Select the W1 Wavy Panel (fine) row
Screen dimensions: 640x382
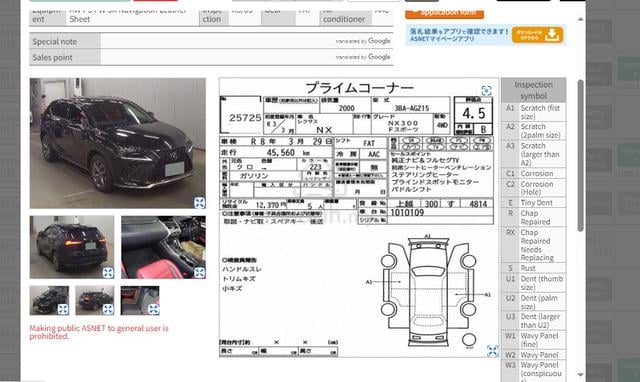coord(533,340)
